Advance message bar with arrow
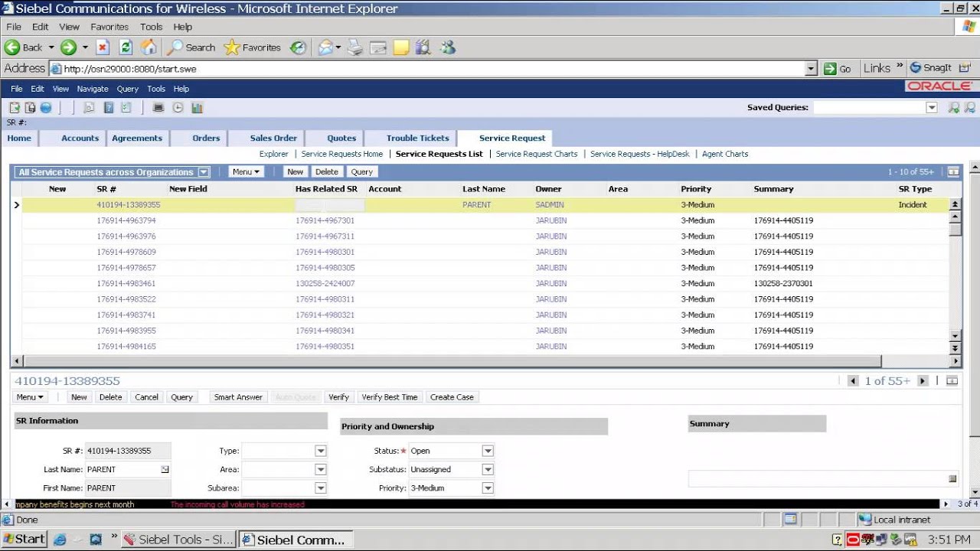 point(946,504)
